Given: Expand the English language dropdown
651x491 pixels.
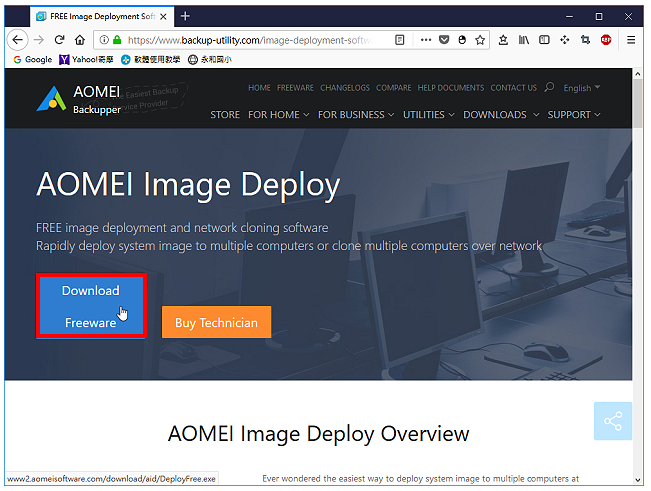Looking at the screenshot, I should tap(582, 88).
